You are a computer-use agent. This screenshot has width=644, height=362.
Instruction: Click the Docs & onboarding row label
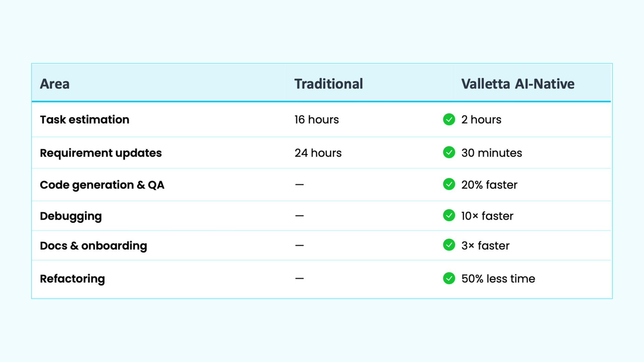93,246
